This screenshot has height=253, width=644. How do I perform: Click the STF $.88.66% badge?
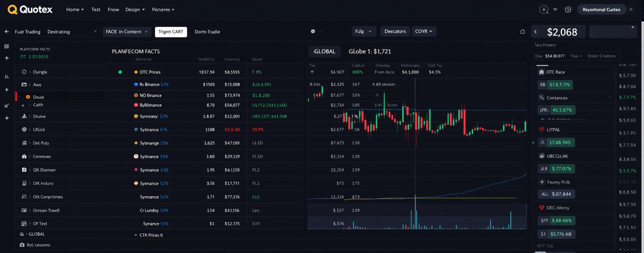[557, 221]
